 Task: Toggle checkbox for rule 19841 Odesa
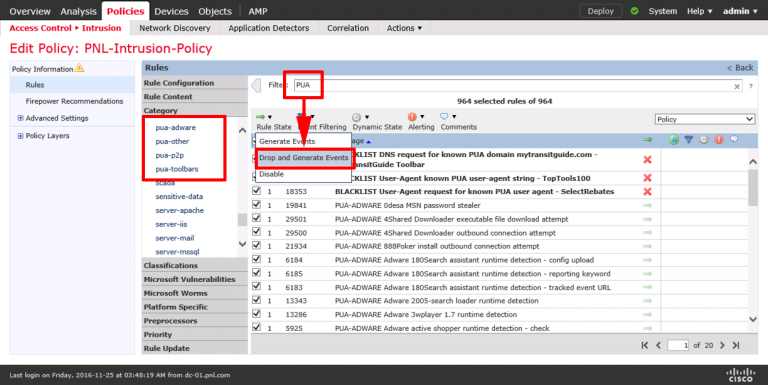(256, 204)
